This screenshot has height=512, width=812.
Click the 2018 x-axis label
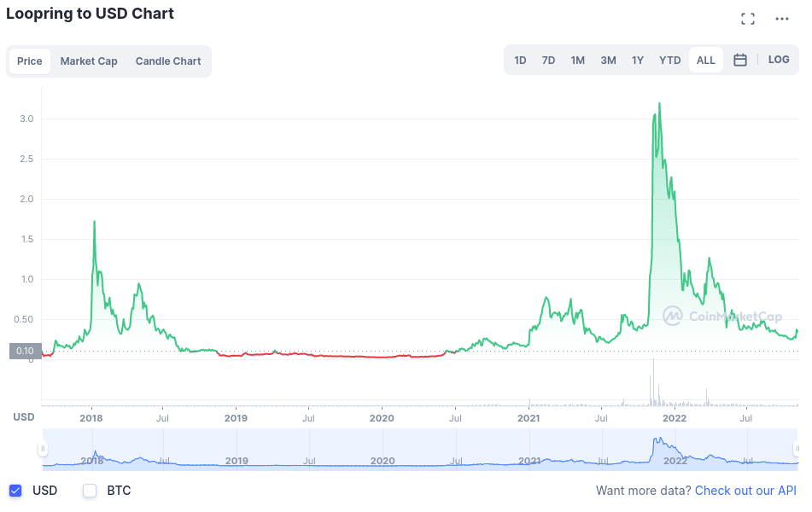coord(91,418)
